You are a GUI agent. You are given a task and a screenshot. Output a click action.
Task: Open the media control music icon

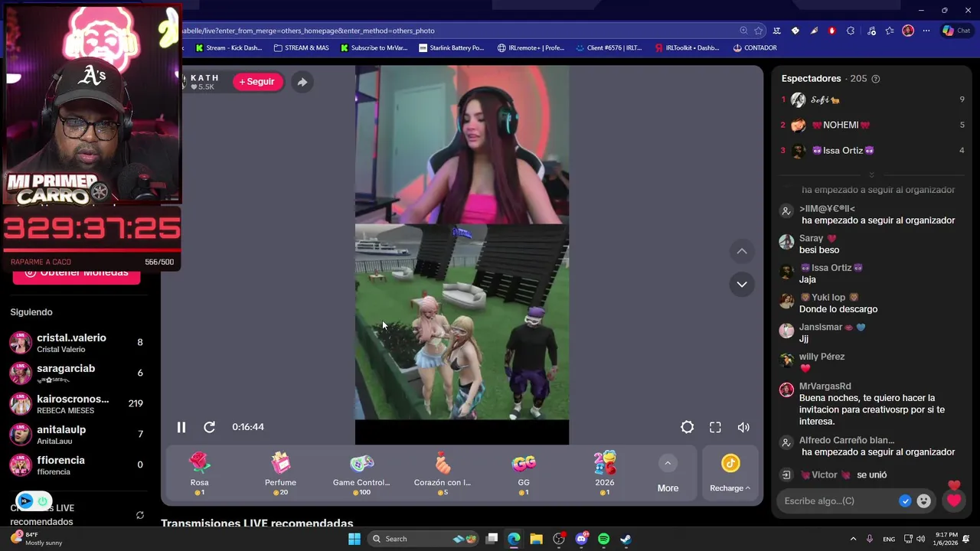click(871, 31)
